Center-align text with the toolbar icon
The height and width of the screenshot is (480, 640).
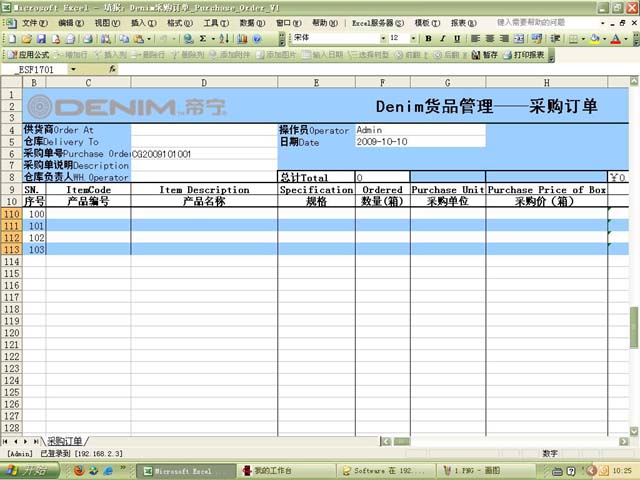[489, 38]
